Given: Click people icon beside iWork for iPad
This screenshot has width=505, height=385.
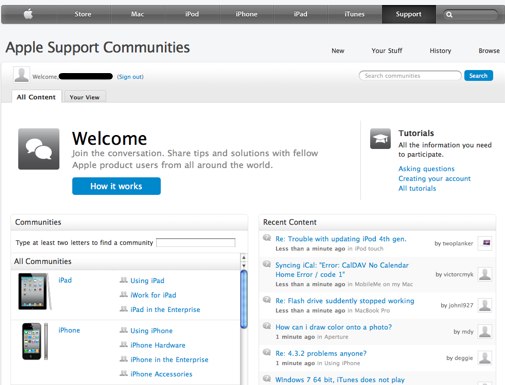Looking at the screenshot, I should [124, 294].
